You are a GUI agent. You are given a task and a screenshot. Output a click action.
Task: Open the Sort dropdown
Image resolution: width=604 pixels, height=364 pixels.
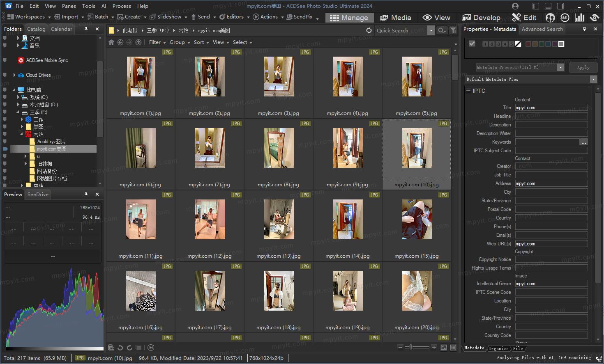[201, 42]
